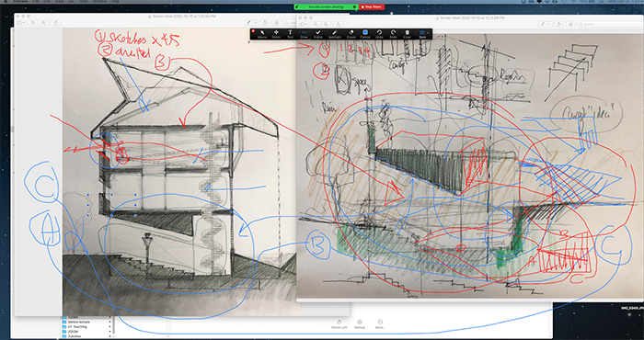Open the Preview menu in menu bar
The image size is (644, 340).
(x=20, y=2)
